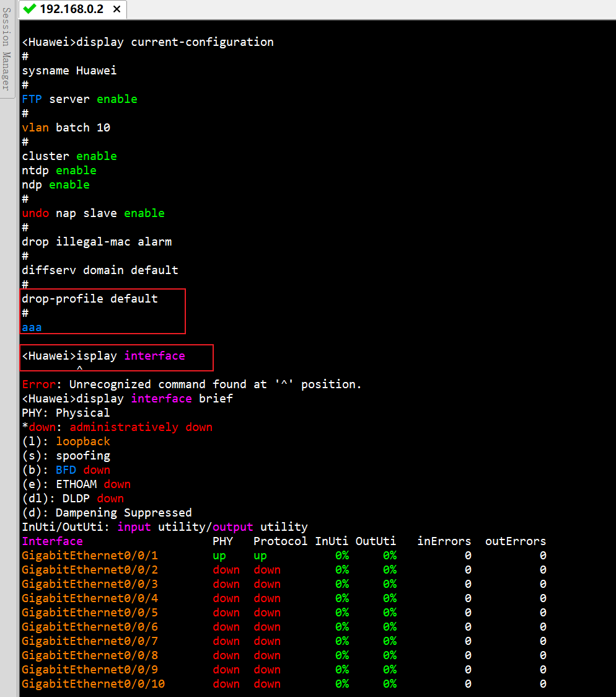Click the '(dl): DLDP down' legend line
This screenshot has width=616, height=697.
[x=73, y=499]
